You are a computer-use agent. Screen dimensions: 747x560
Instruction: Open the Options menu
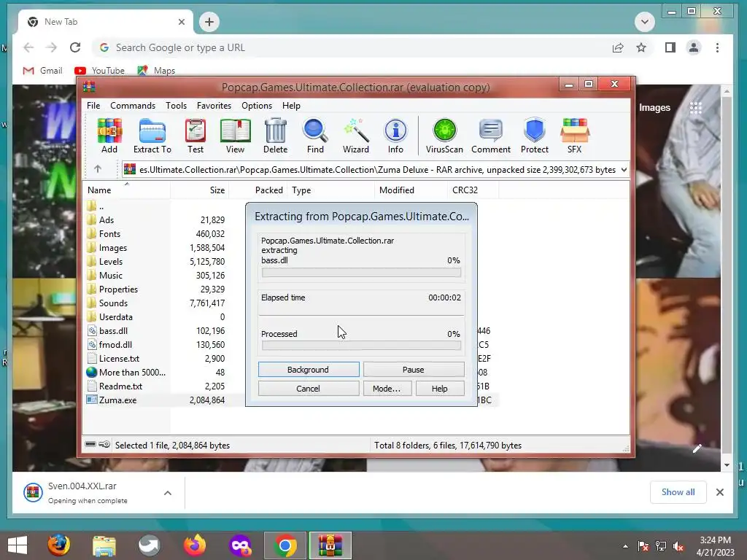pyautogui.click(x=257, y=106)
